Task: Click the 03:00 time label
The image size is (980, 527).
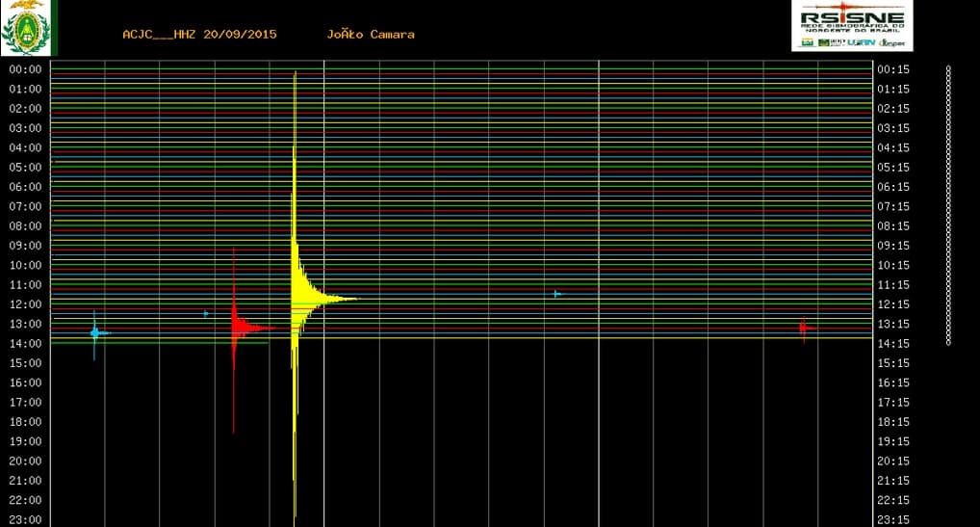Action: (26, 128)
